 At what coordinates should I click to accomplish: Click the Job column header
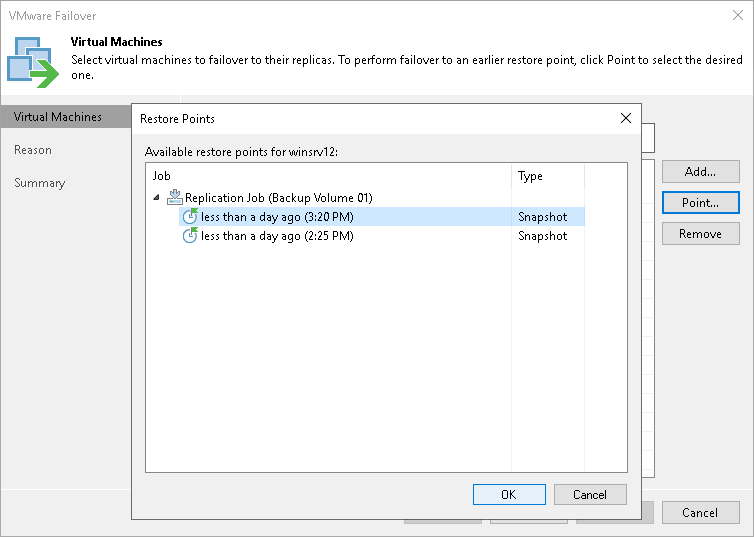pos(162,176)
